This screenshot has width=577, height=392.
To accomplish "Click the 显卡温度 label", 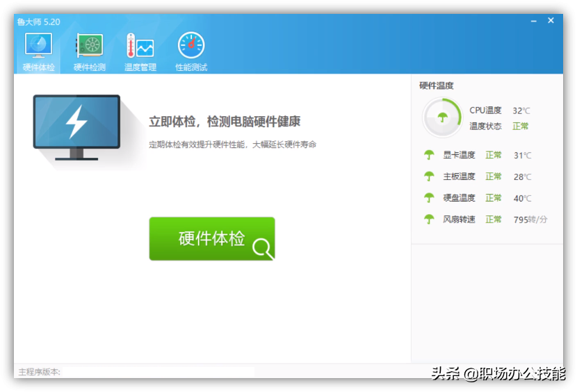I will pos(459,155).
